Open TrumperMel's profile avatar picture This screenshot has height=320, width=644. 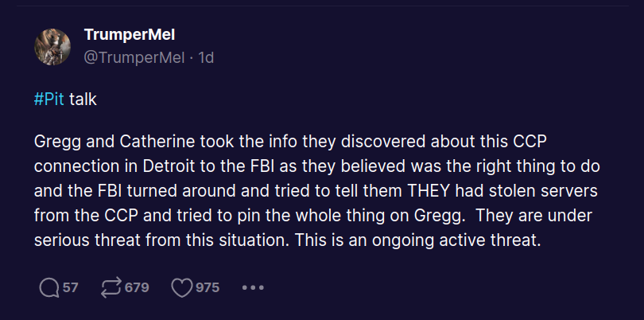click(53, 46)
